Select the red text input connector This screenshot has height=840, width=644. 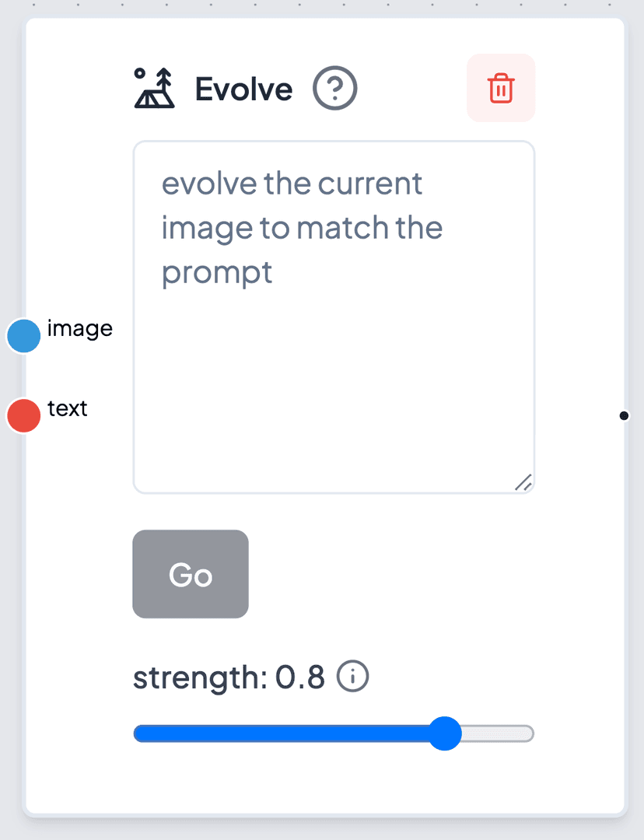(x=23, y=415)
